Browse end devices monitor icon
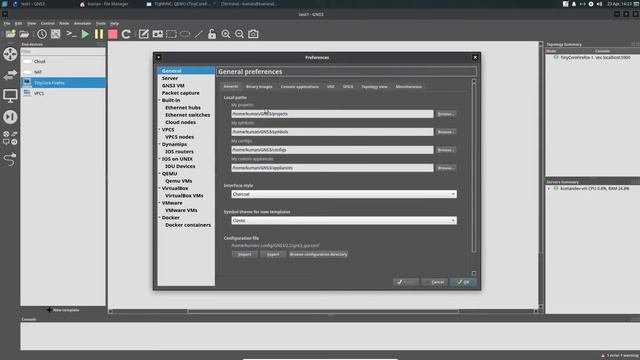This screenshot has width=640, height=360. coord(10,96)
